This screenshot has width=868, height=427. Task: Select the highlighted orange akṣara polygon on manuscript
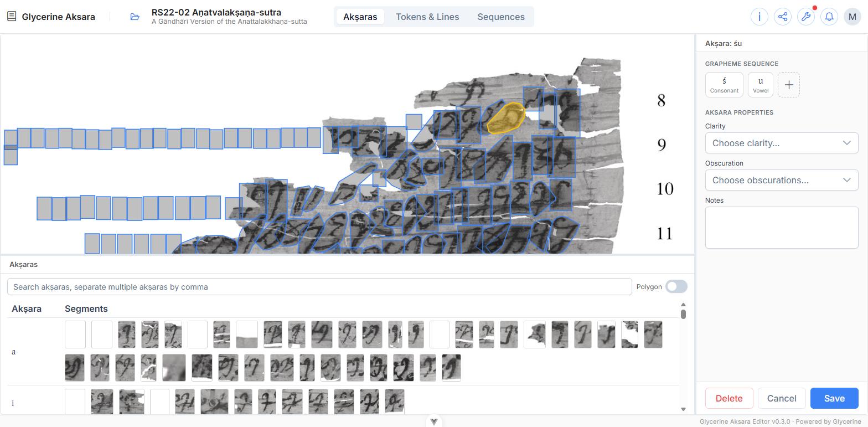click(x=506, y=118)
